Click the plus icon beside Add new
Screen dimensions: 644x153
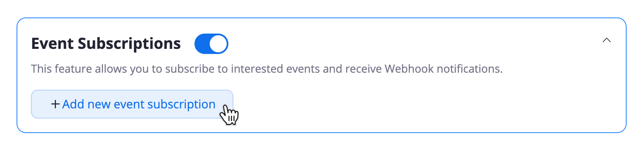(55, 104)
